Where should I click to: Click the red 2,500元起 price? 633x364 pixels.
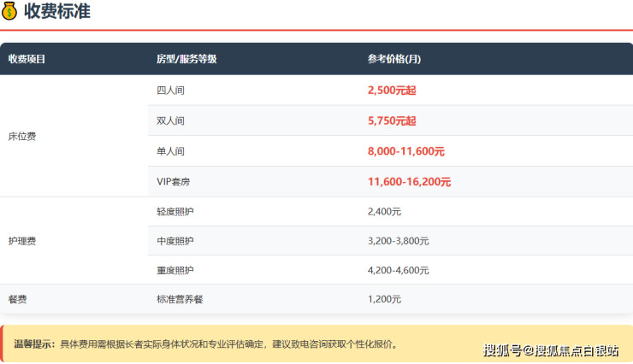(391, 90)
